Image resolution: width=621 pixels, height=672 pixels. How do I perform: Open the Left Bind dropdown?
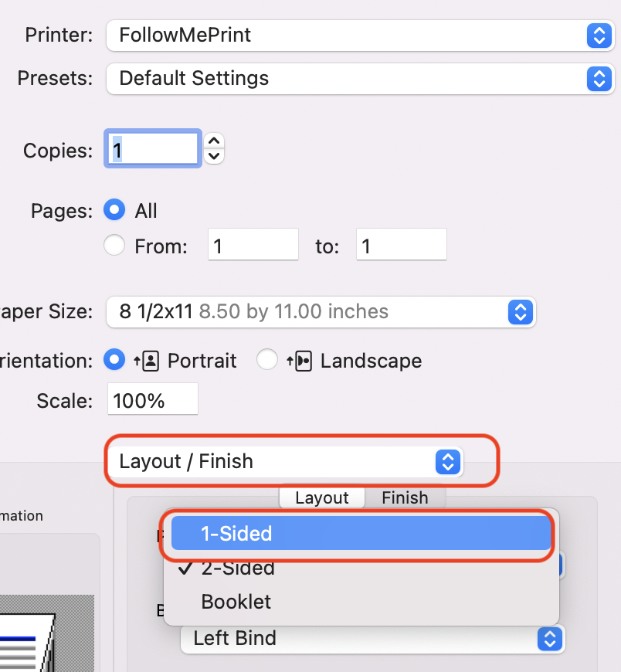372,639
